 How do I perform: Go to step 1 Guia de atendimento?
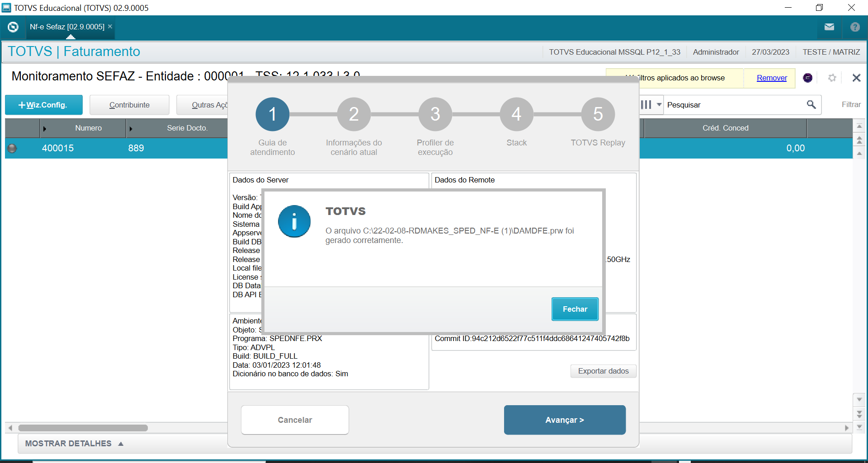(273, 114)
